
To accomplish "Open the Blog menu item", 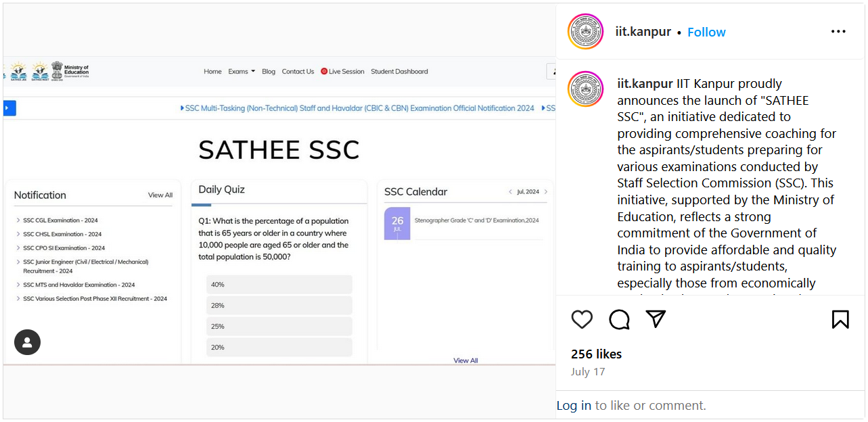I will (269, 72).
